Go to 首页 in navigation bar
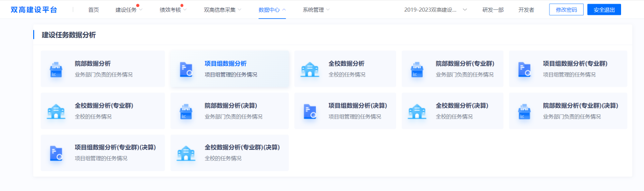Screen dimensions: 644x191 [x=94, y=10]
